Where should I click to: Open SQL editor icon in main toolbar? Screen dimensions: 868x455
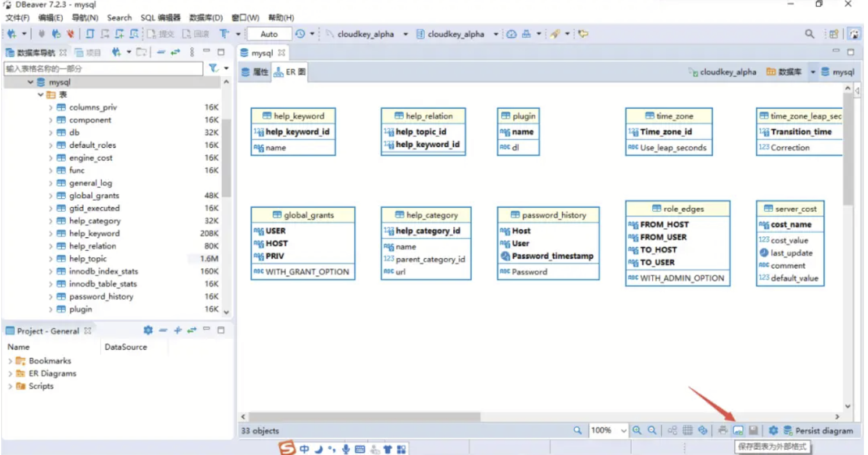tap(90, 34)
